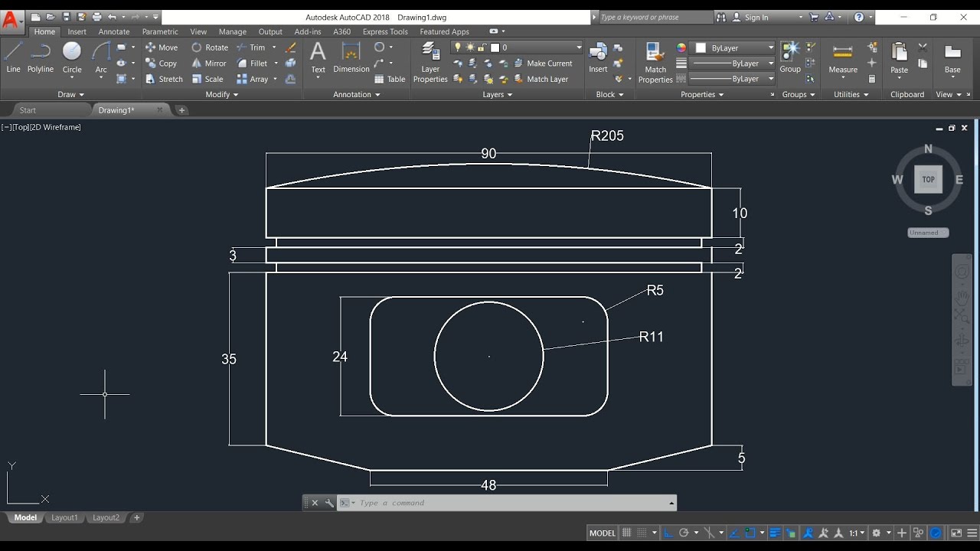Select the Array tool
980x551 pixels.
[253, 79]
